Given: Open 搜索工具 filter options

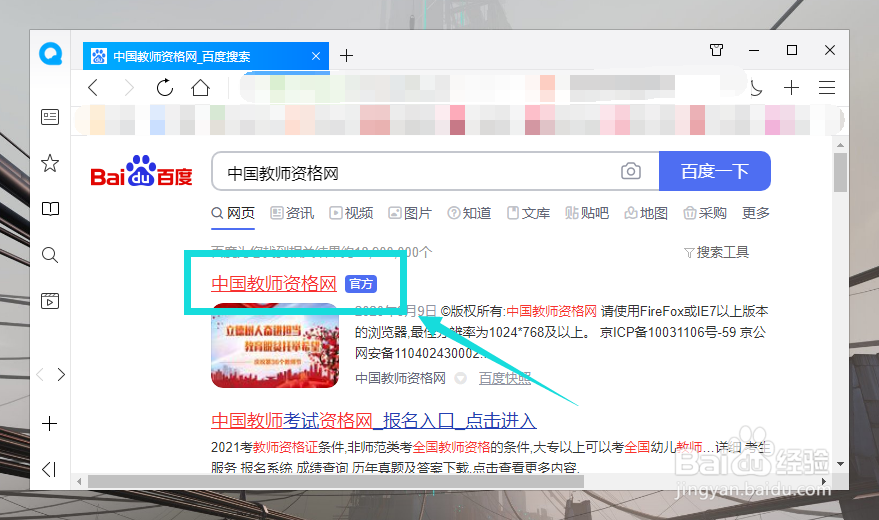Looking at the screenshot, I should [716, 252].
